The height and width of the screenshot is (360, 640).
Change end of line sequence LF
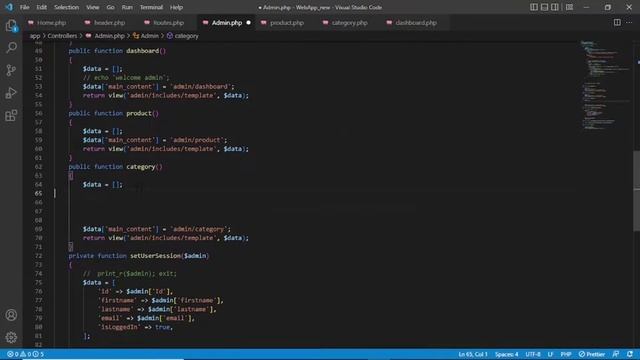550,354
